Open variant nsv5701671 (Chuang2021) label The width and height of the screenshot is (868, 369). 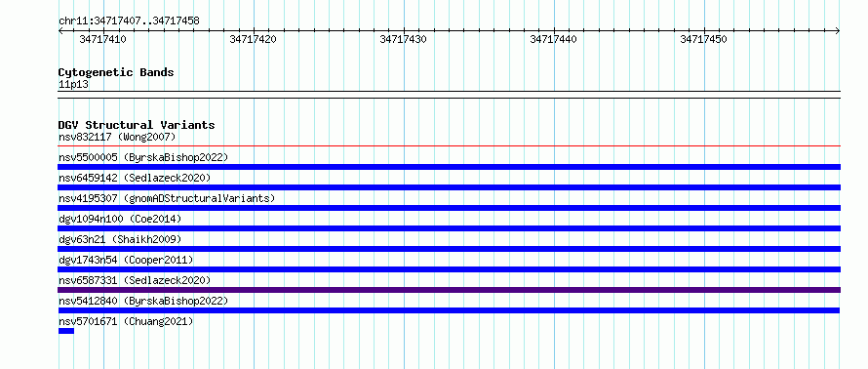pyautogui.click(x=126, y=321)
